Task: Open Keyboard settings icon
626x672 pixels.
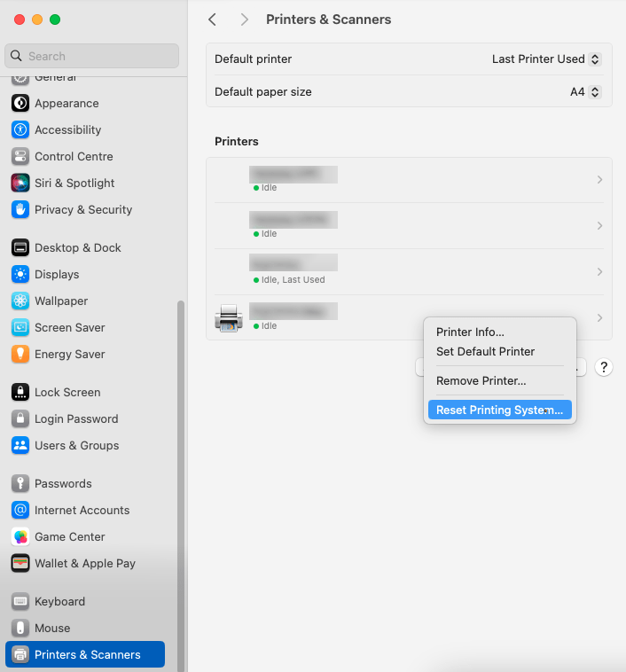Action: [x=20, y=601]
